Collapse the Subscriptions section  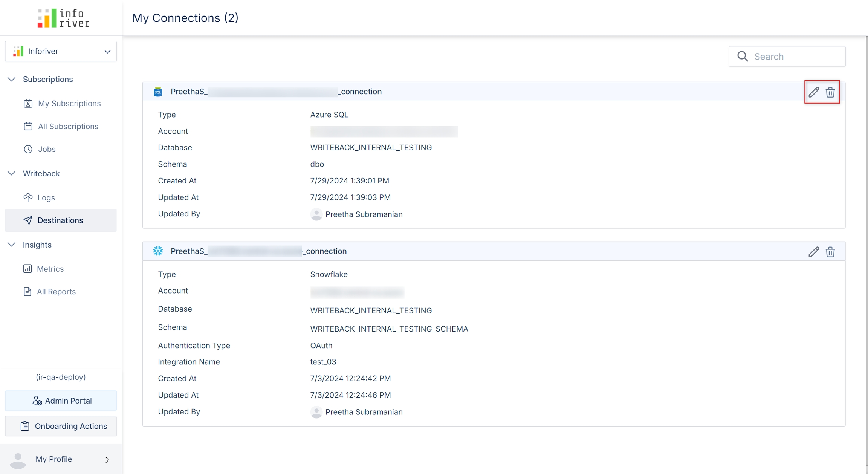(x=12, y=79)
